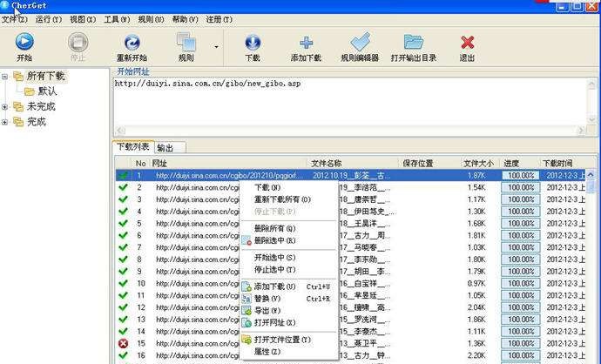Click the 100.00% progress bar in row 1
601x364 pixels.
tap(521, 176)
